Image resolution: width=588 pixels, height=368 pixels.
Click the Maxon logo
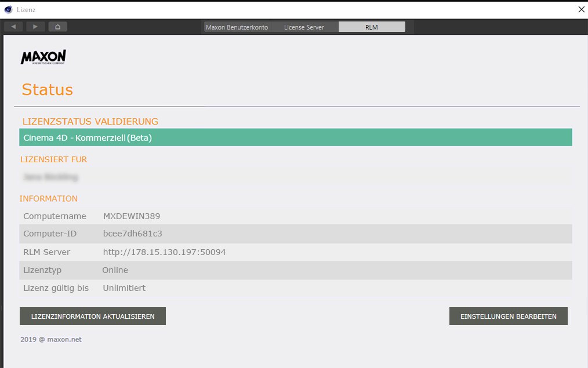pos(43,57)
